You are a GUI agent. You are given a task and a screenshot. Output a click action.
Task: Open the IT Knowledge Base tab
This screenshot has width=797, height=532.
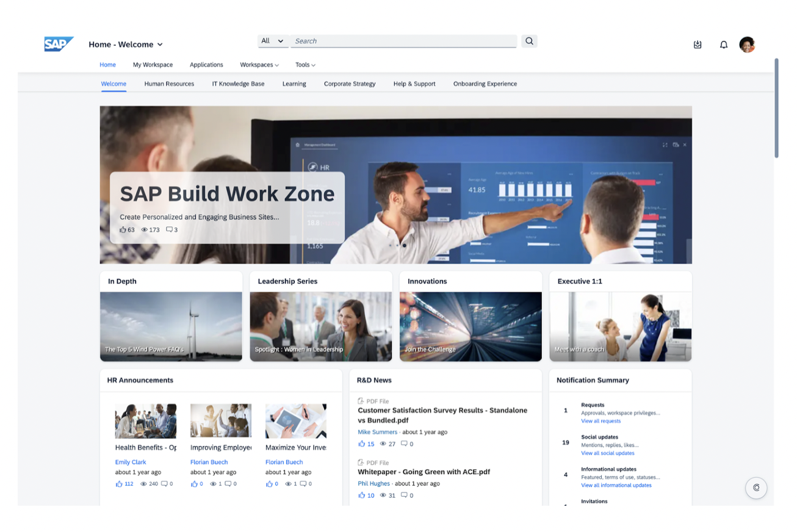click(x=238, y=84)
